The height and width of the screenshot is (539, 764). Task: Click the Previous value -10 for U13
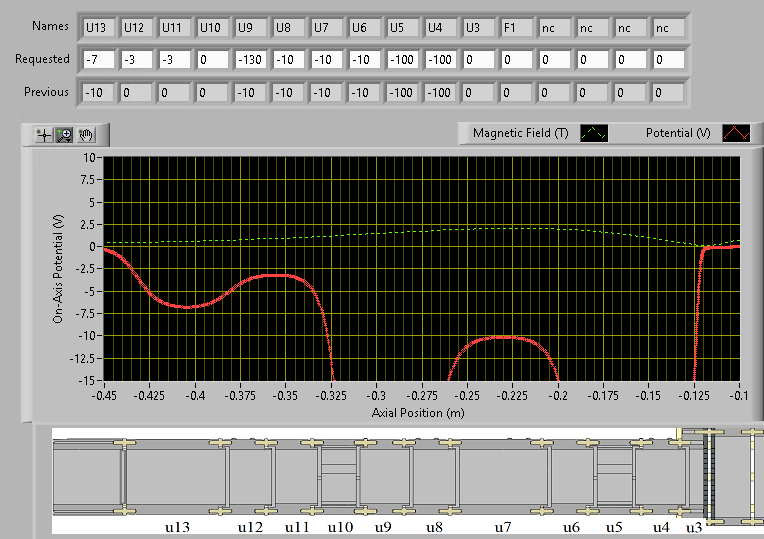point(98,93)
